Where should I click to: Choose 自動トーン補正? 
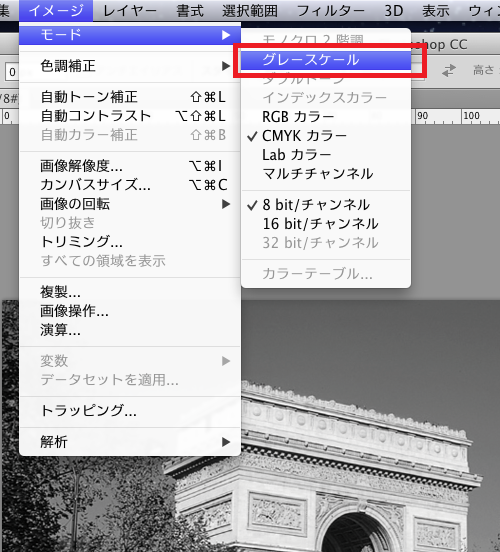click(130, 97)
